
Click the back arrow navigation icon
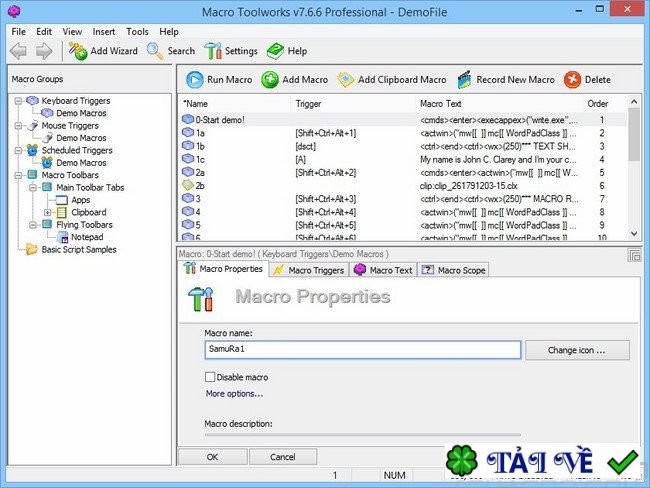point(18,51)
